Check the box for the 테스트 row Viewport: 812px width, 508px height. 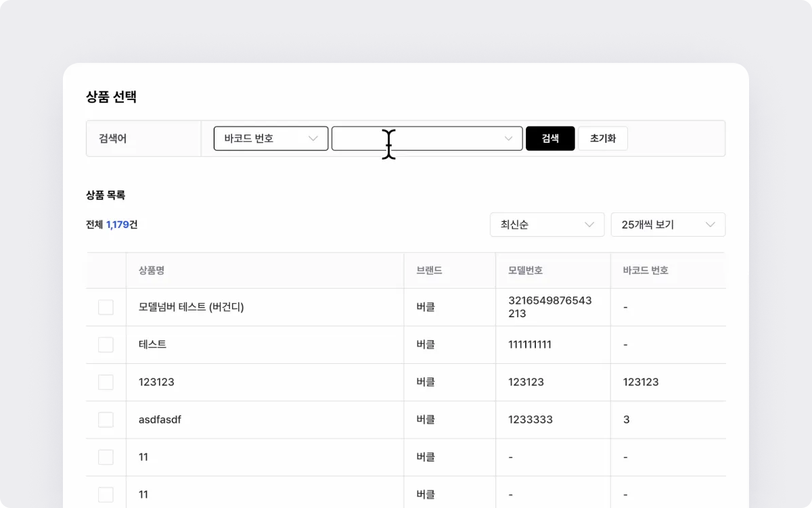tap(106, 345)
